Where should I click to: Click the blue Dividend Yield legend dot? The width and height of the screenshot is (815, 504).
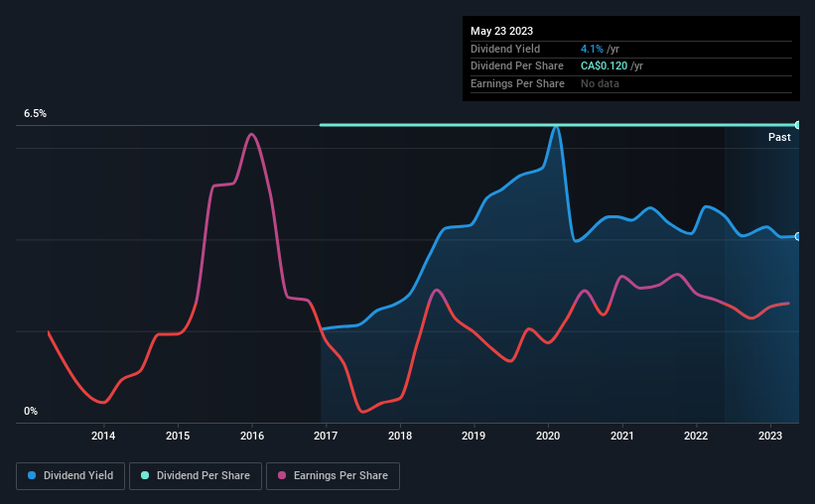[x=32, y=475]
